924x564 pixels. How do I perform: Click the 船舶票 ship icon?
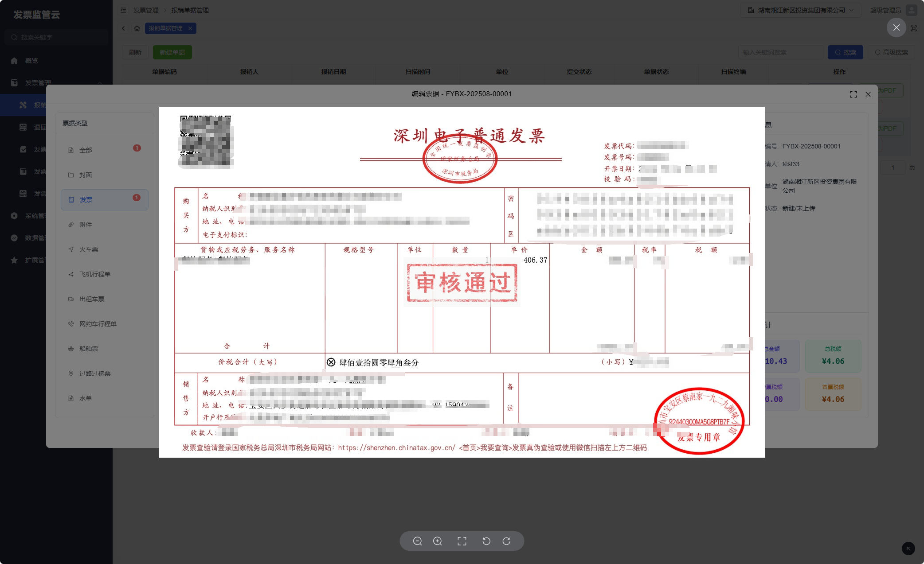pyautogui.click(x=71, y=349)
